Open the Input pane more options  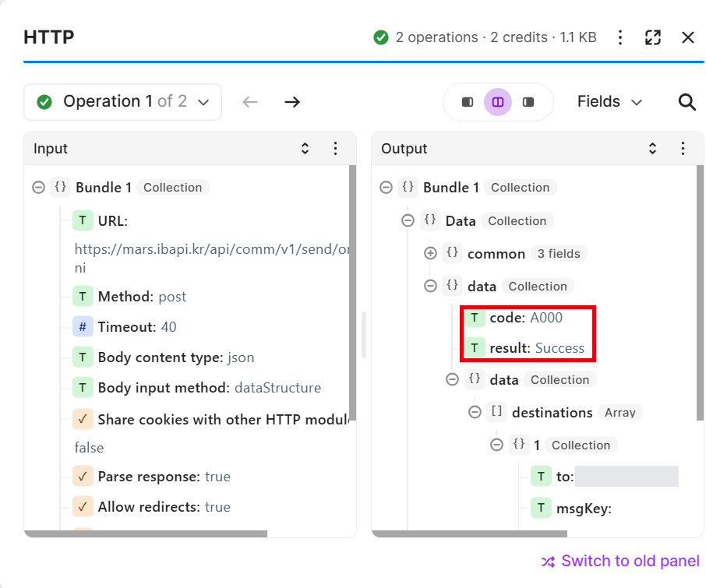(x=335, y=149)
